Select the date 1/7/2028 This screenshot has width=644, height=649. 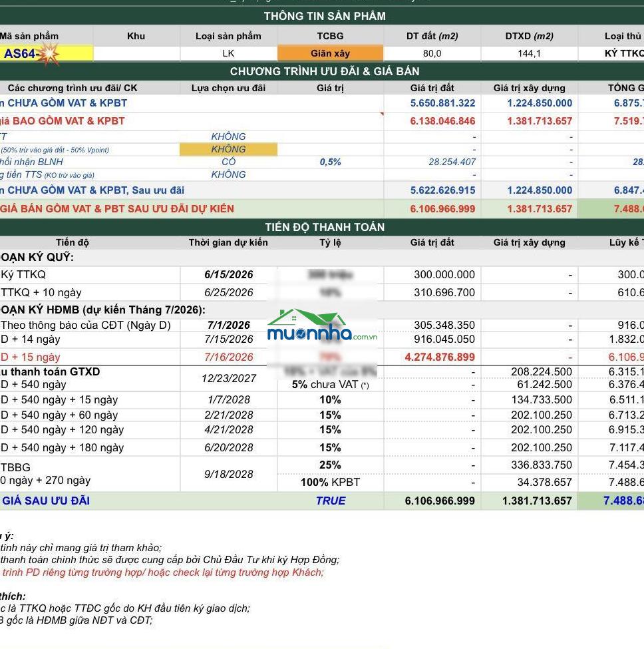click(x=228, y=399)
